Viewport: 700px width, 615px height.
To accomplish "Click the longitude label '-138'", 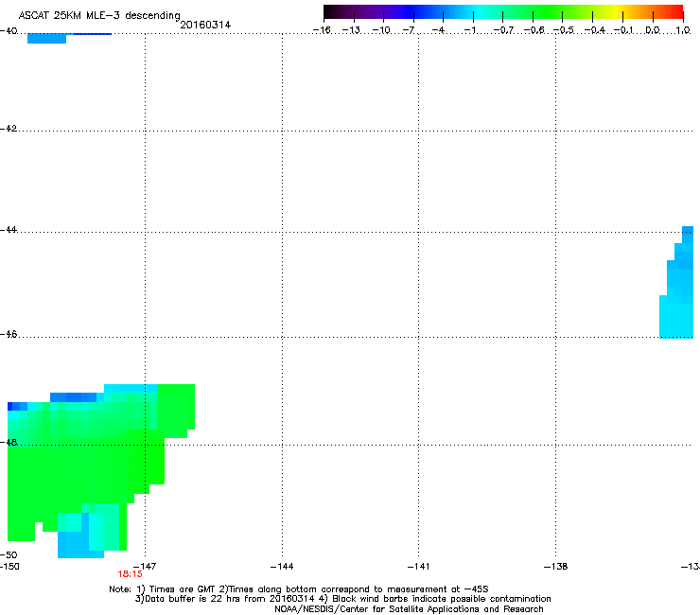I will [556, 567].
